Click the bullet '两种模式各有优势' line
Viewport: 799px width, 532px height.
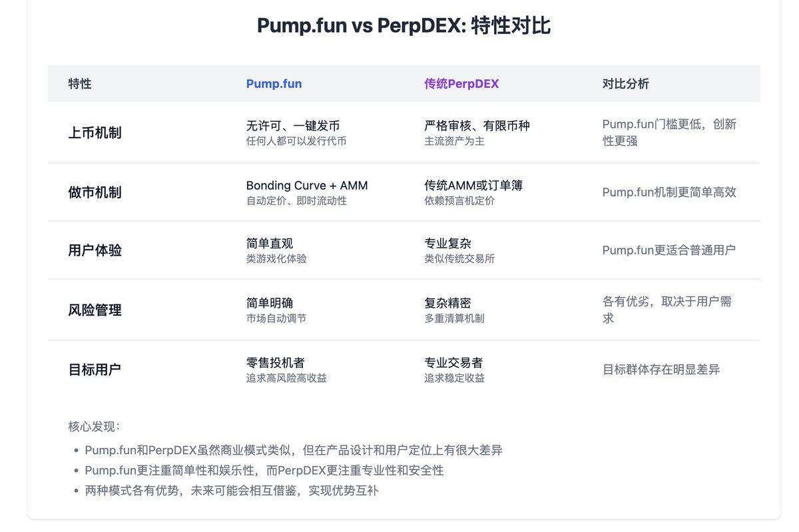(x=232, y=491)
